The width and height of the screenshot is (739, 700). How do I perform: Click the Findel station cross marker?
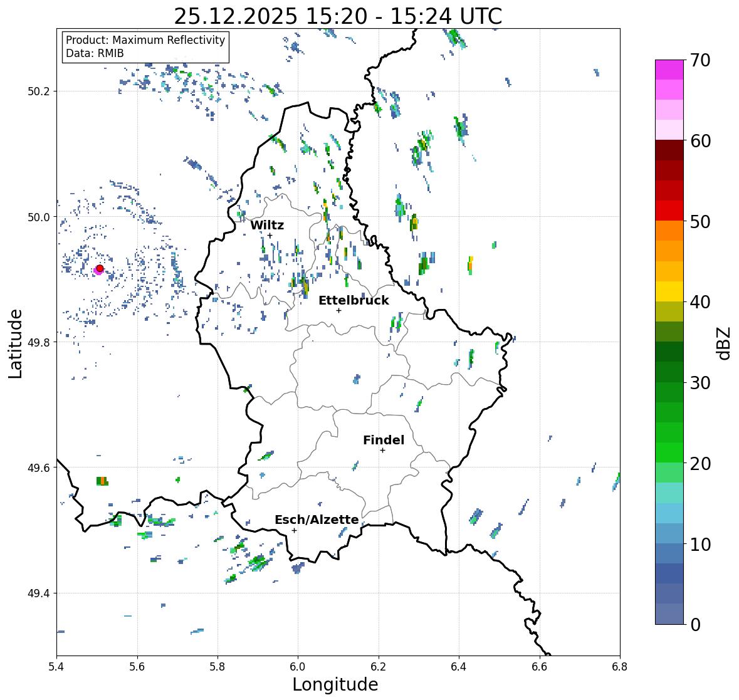tap(382, 451)
